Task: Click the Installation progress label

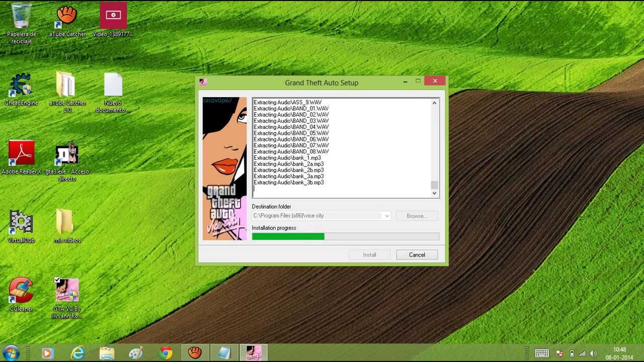Action: [274, 228]
